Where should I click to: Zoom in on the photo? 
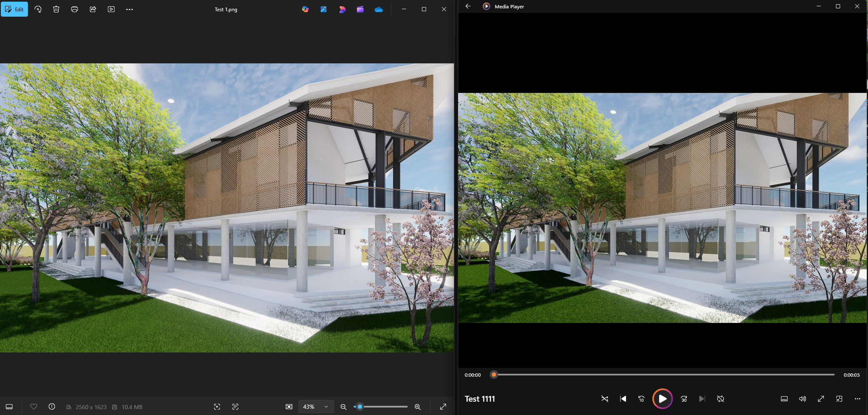pyautogui.click(x=417, y=407)
